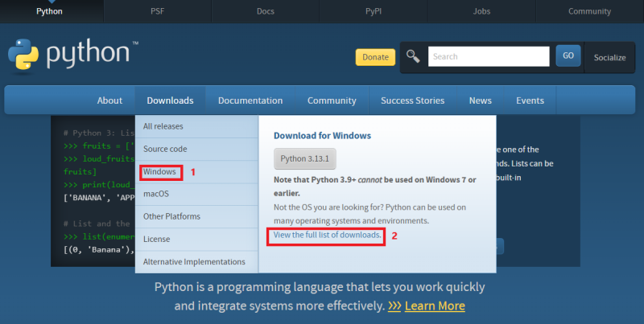Open the Community tab in the top bar
644x324 pixels.
click(x=589, y=11)
